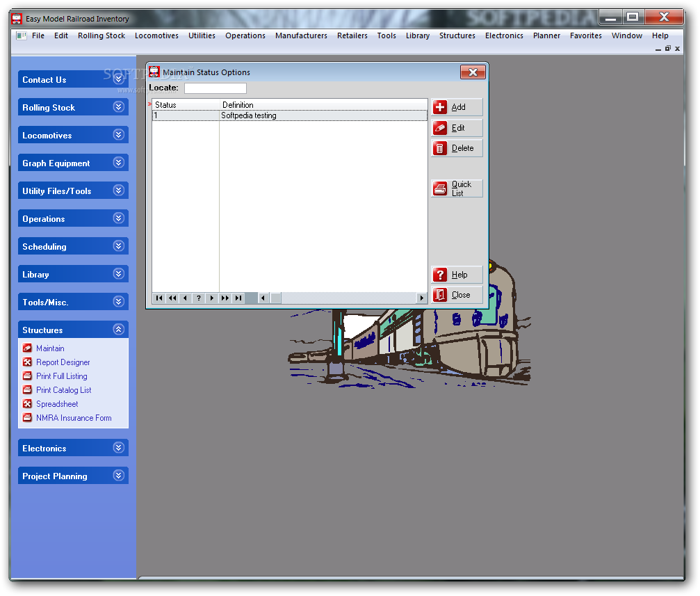This screenshot has height=596, width=700.
Task: Expand the Graph Equipment panel
Action: tap(118, 163)
